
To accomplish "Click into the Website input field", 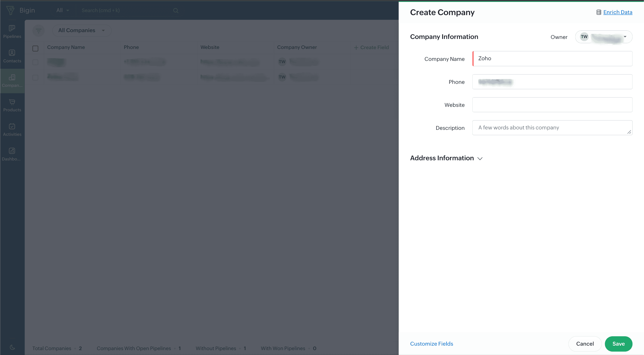I will point(552,105).
